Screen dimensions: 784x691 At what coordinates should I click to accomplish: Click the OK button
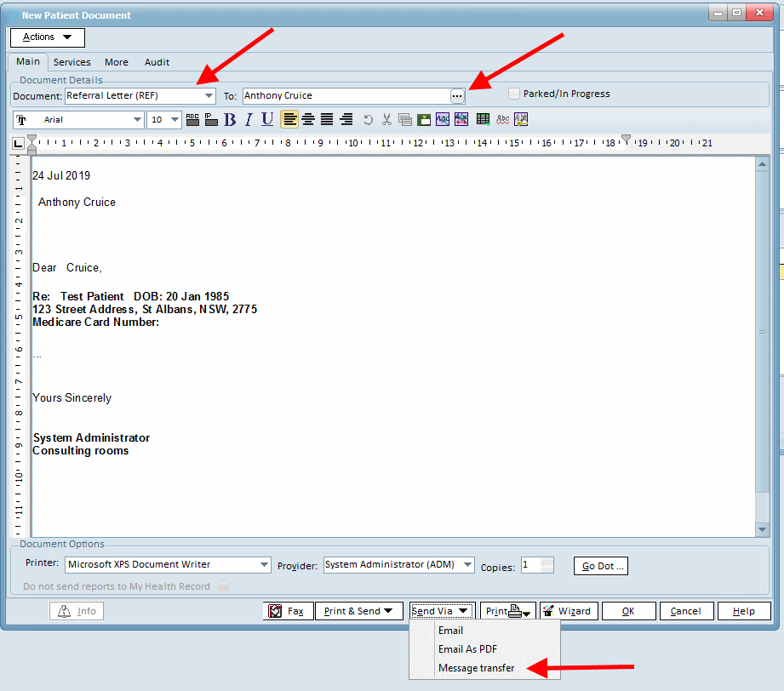click(x=628, y=611)
